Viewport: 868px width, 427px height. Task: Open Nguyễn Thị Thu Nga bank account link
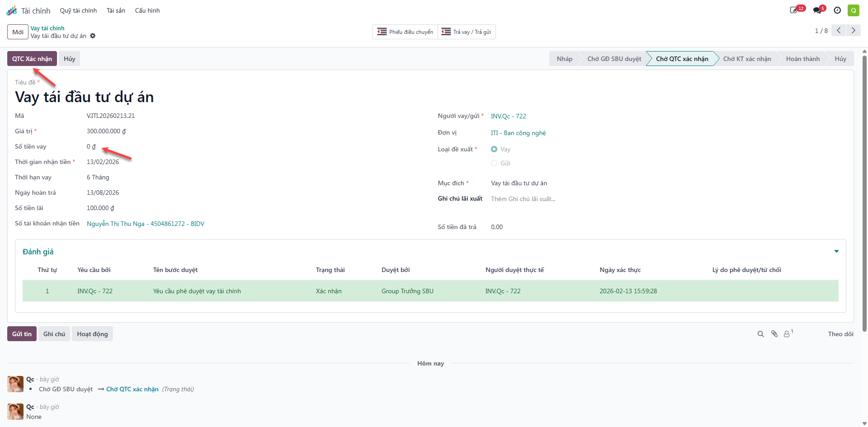[146, 224]
